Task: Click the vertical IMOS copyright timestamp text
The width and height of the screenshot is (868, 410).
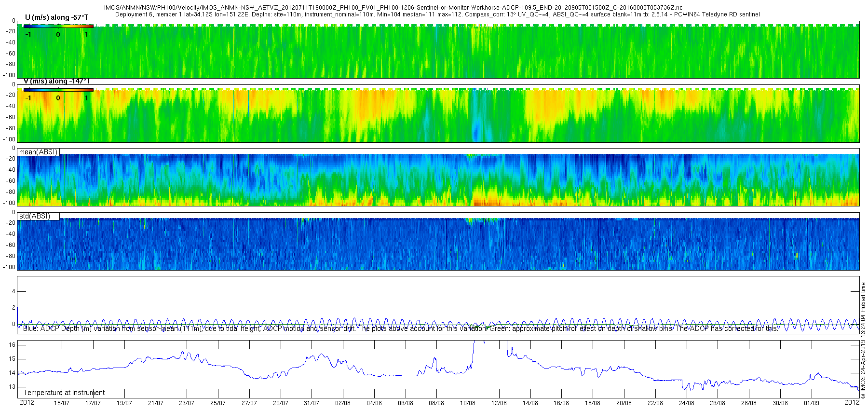Action: tap(863, 341)
